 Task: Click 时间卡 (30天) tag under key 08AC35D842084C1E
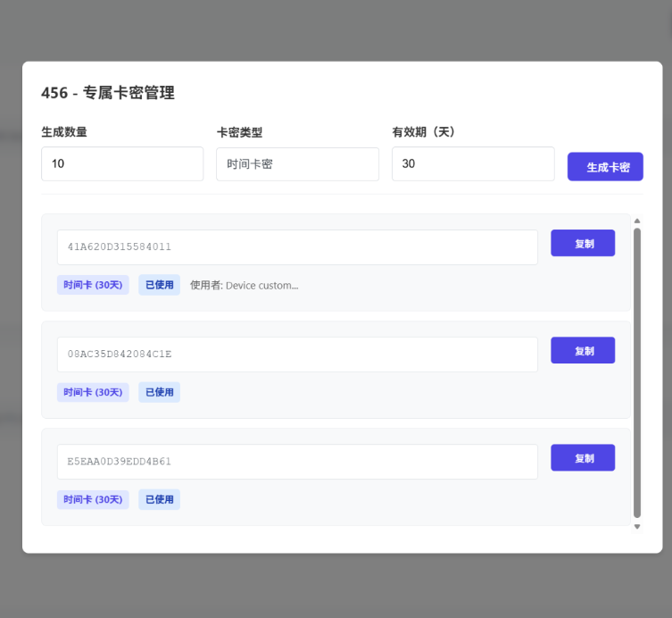pos(93,392)
